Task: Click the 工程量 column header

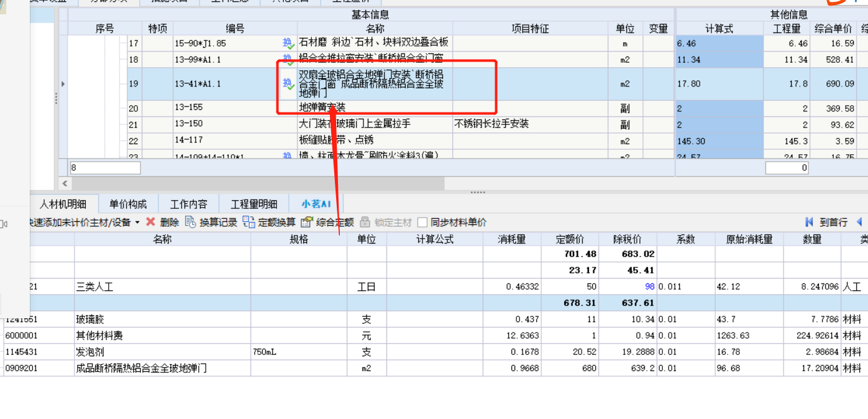Action: point(787,29)
